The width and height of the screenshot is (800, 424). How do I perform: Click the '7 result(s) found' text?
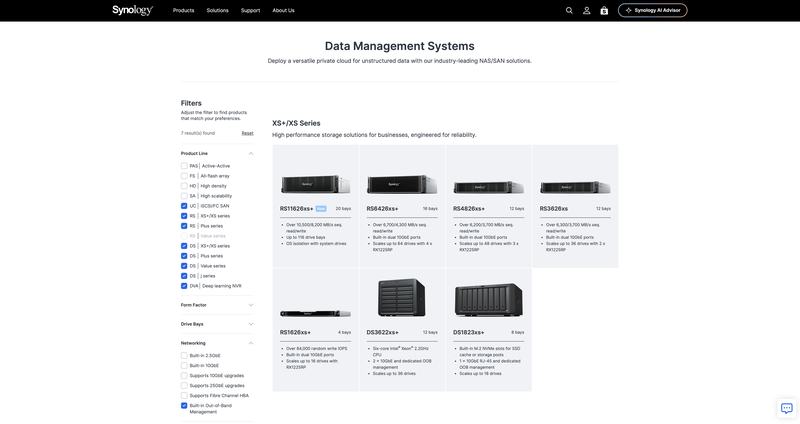(x=198, y=133)
